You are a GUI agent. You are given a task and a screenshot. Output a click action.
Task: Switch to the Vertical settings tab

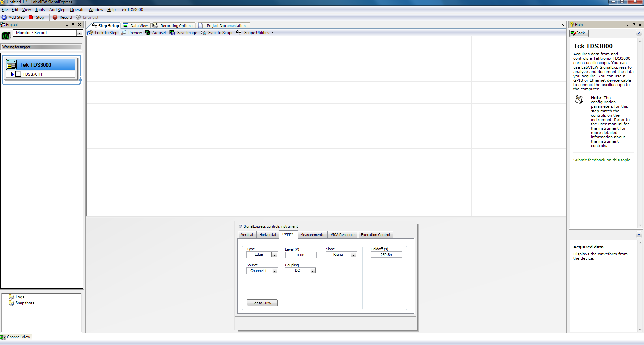[x=247, y=235]
